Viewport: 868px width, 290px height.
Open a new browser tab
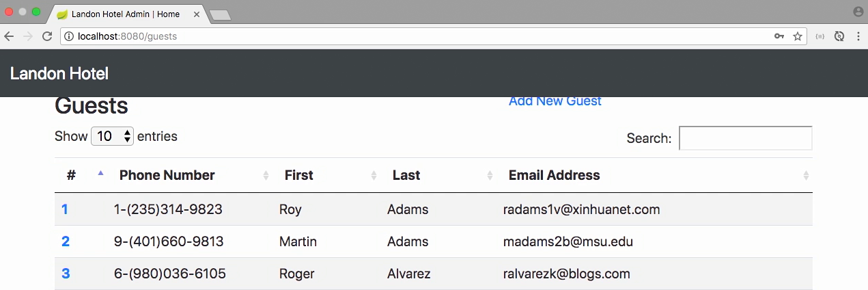click(x=220, y=15)
